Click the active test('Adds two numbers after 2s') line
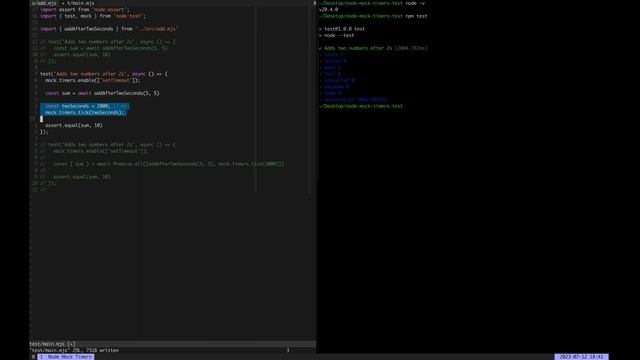Screen dimensions: 640x360 coord(104,74)
